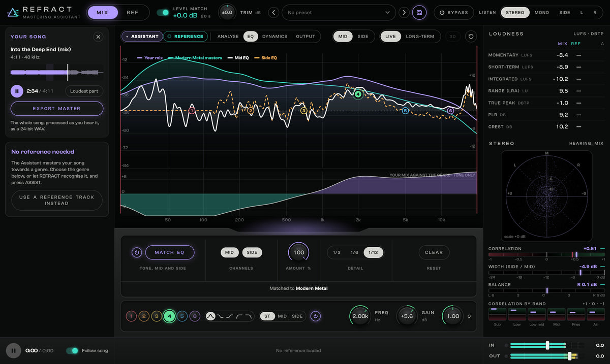Screen dimensions: 610x364
Task: Save the current preset
Action: [419, 12]
